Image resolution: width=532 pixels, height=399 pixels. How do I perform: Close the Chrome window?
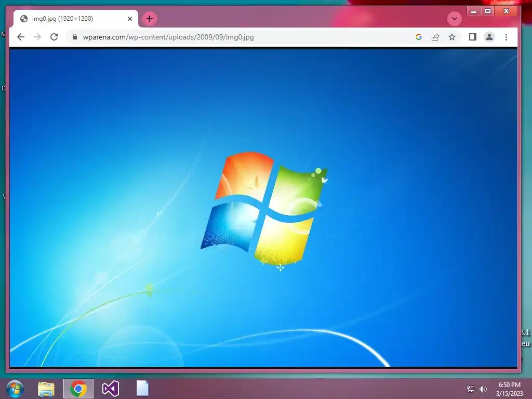point(506,11)
